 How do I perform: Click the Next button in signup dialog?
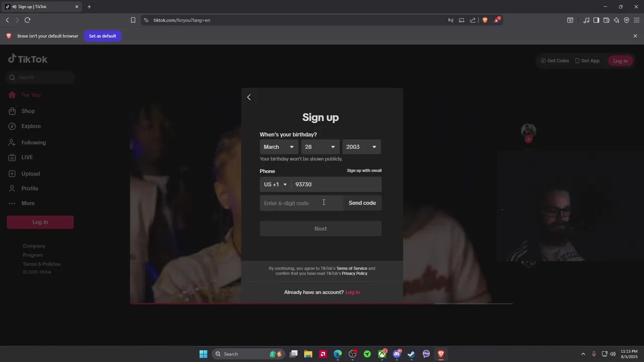[320, 229]
